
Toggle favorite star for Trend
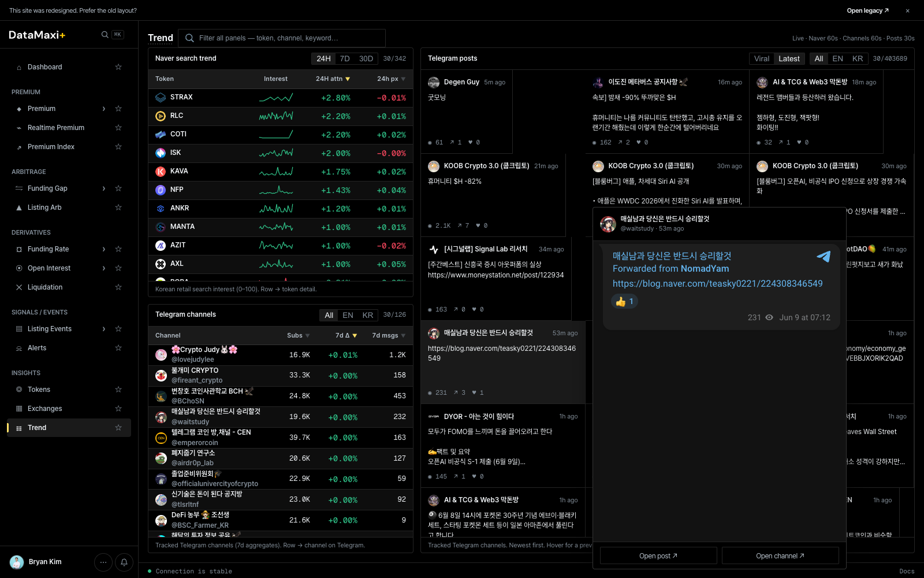tap(118, 428)
